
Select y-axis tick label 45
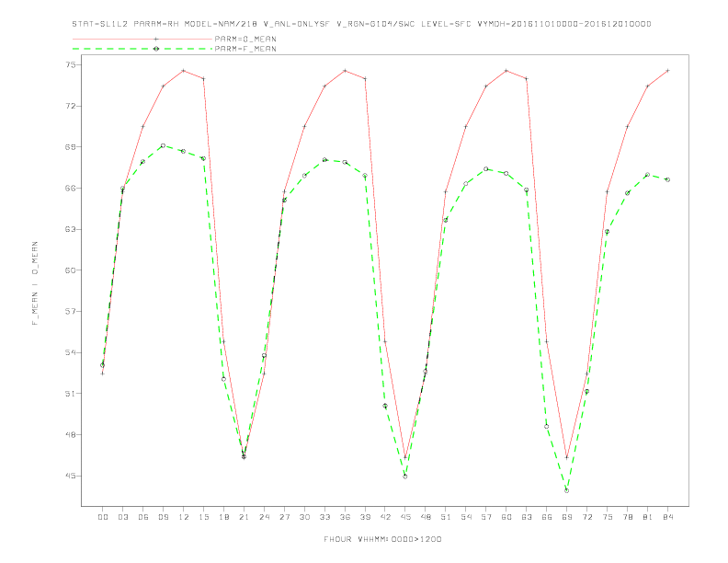(x=70, y=476)
